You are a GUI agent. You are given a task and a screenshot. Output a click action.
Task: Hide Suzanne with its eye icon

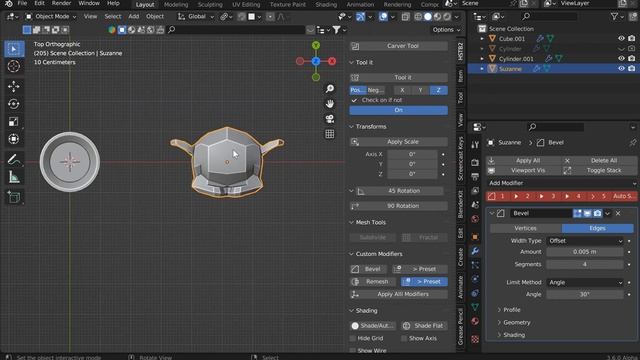coord(621,69)
